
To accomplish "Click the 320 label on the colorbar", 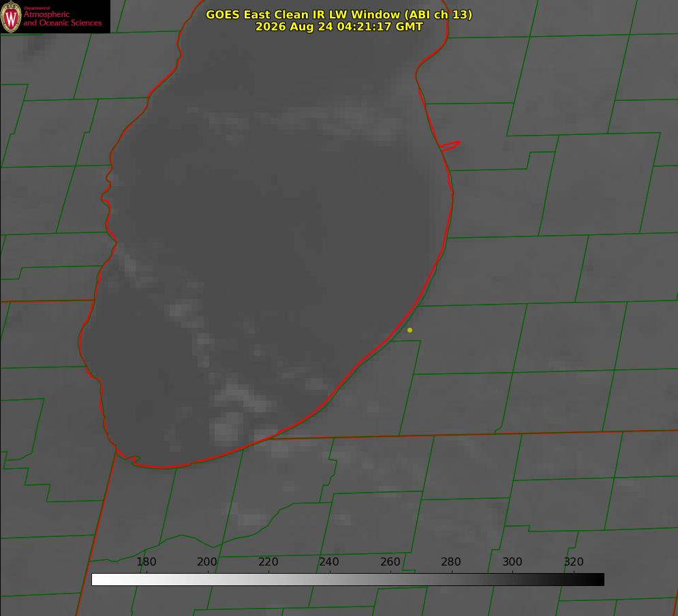I will pos(574,561).
